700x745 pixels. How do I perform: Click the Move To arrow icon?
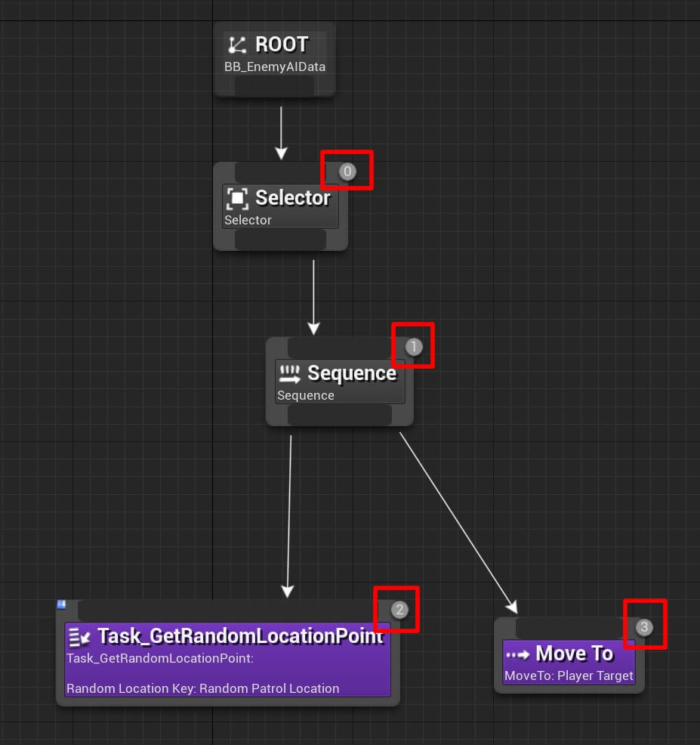click(520, 654)
